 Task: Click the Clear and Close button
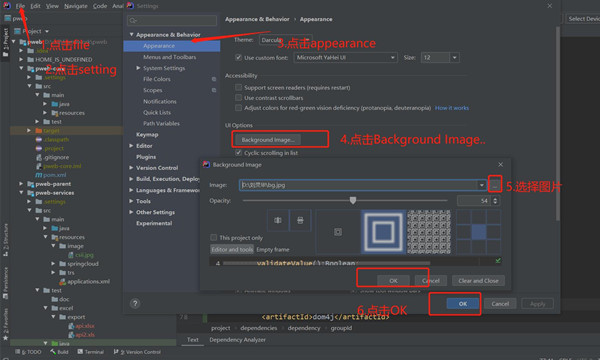click(478, 281)
